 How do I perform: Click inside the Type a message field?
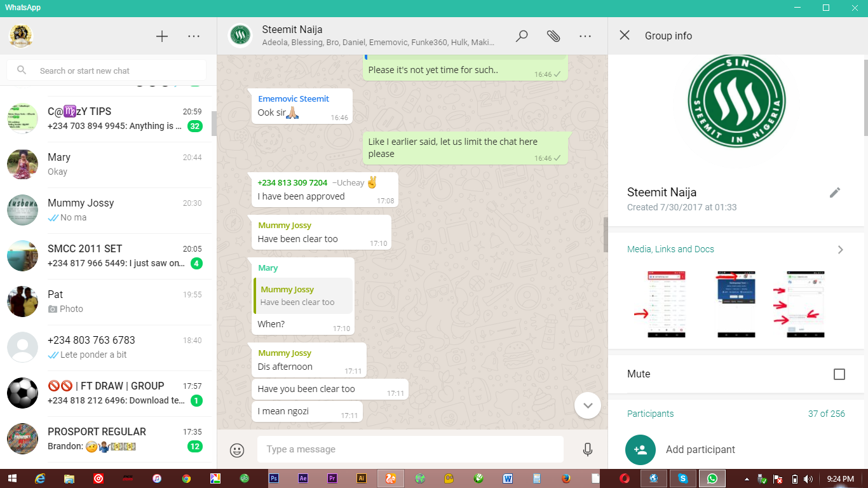click(x=410, y=449)
